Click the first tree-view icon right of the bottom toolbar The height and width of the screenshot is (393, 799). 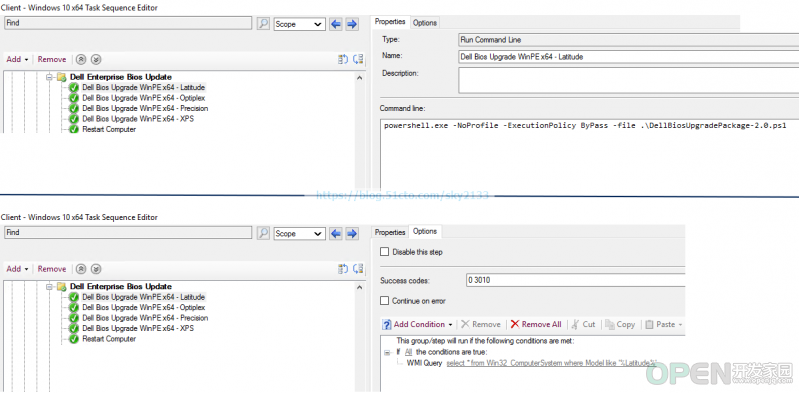click(343, 269)
